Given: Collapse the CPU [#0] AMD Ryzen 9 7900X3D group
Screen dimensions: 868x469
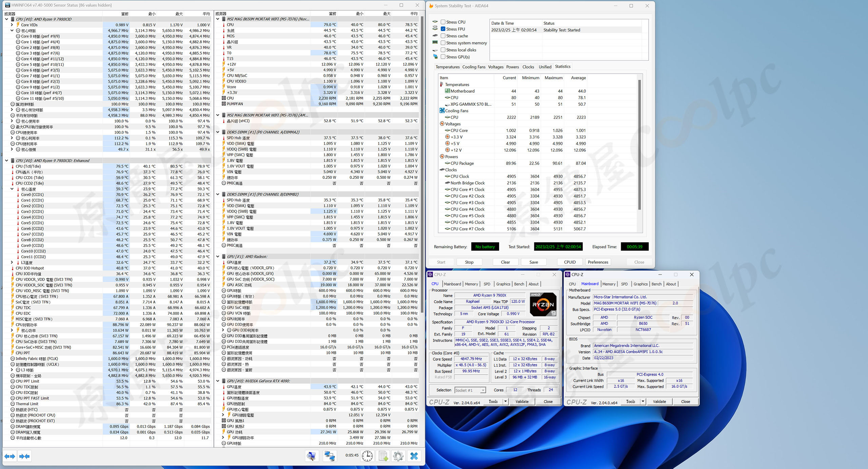Looking at the screenshot, I should pos(6,19).
